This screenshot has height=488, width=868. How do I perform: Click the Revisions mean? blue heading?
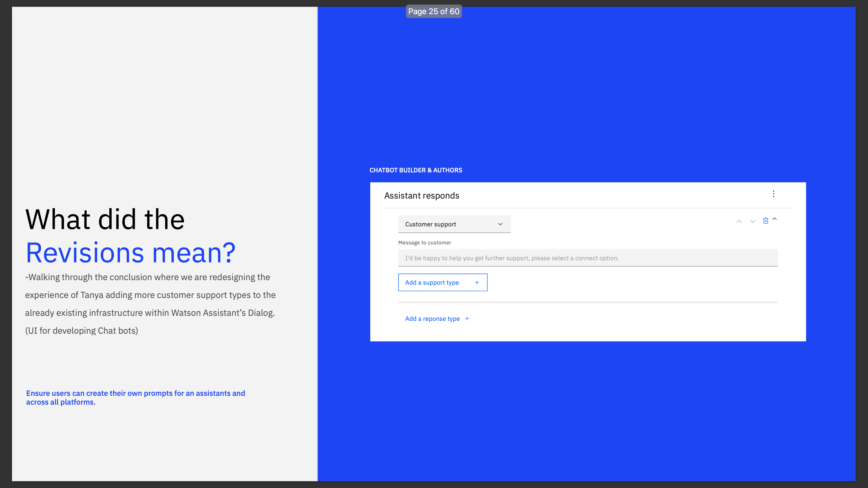pos(131,253)
